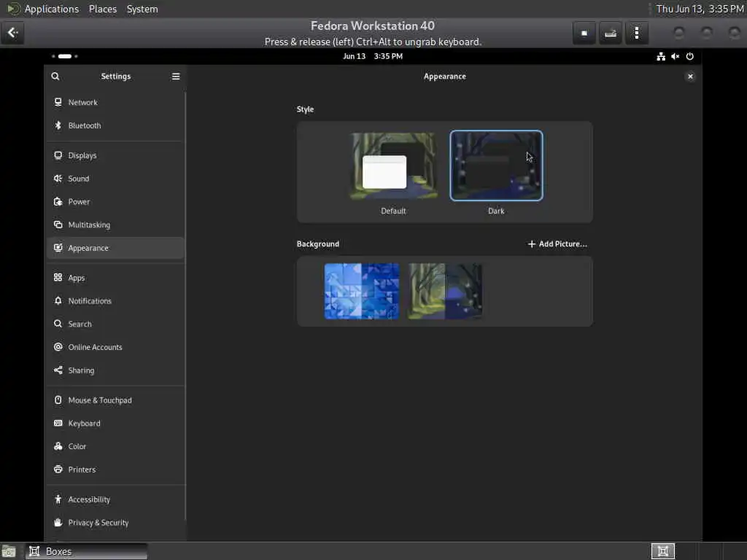Click the host clock Thu Jun 13
Image resolution: width=747 pixels, height=560 pixels.
700,9
